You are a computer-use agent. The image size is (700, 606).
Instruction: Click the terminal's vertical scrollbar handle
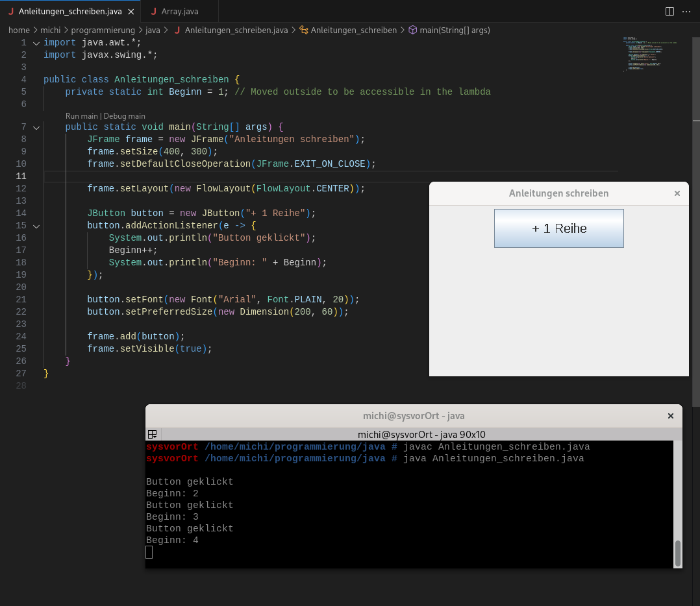click(678, 553)
